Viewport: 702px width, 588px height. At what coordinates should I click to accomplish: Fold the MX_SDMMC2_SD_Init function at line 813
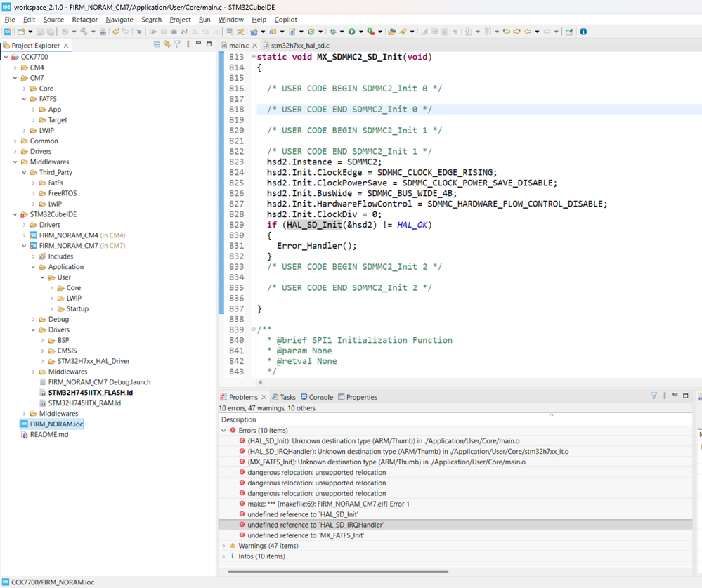point(254,57)
